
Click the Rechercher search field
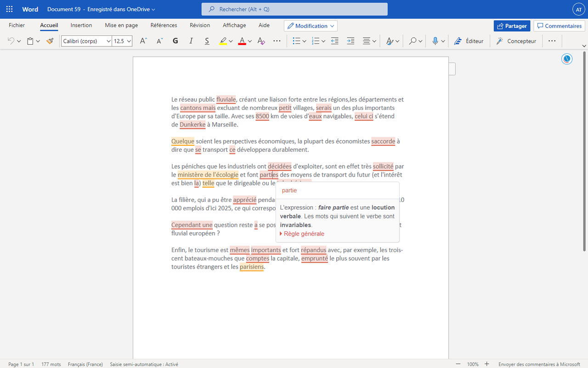coord(294,9)
